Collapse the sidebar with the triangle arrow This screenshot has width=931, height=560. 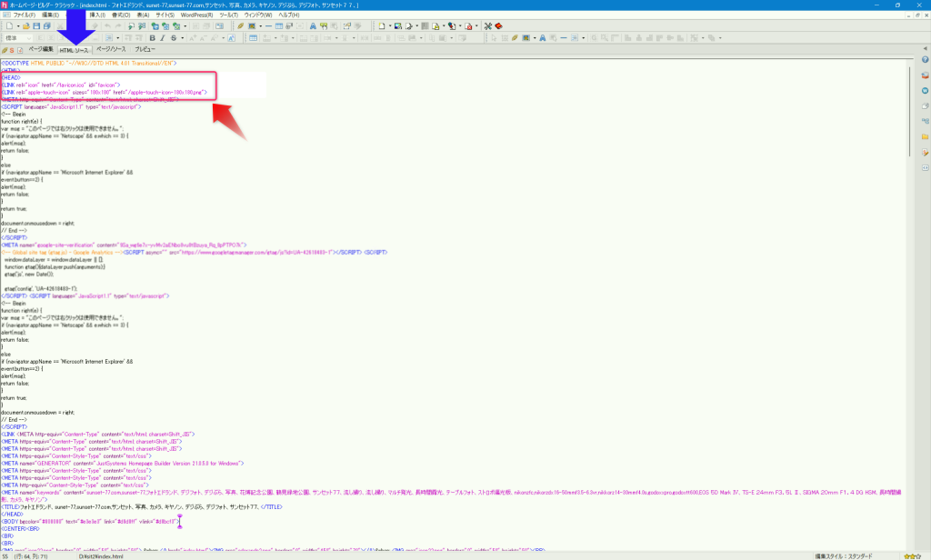point(925,48)
